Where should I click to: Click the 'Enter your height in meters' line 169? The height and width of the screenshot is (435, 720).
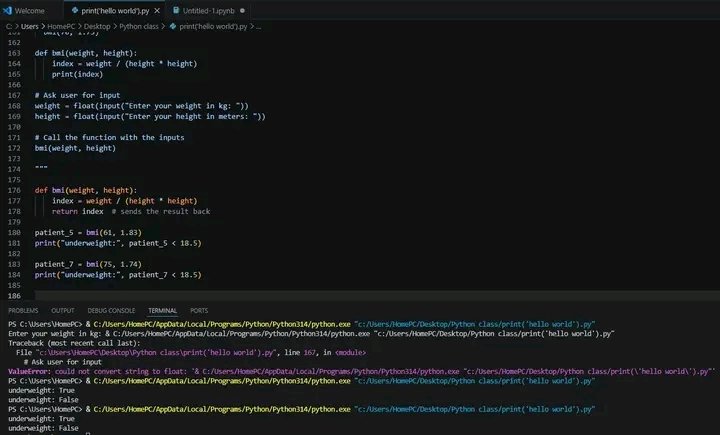pos(150,116)
